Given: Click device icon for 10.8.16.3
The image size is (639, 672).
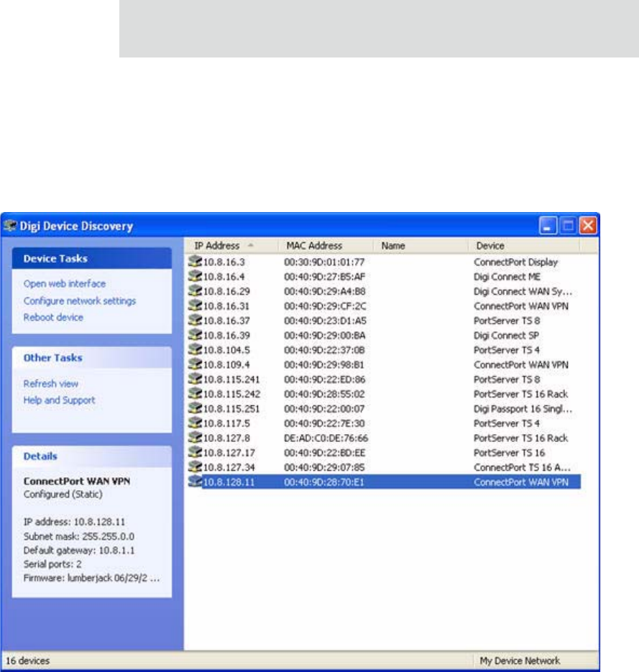Looking at the screenshot, I should (195, 262).
